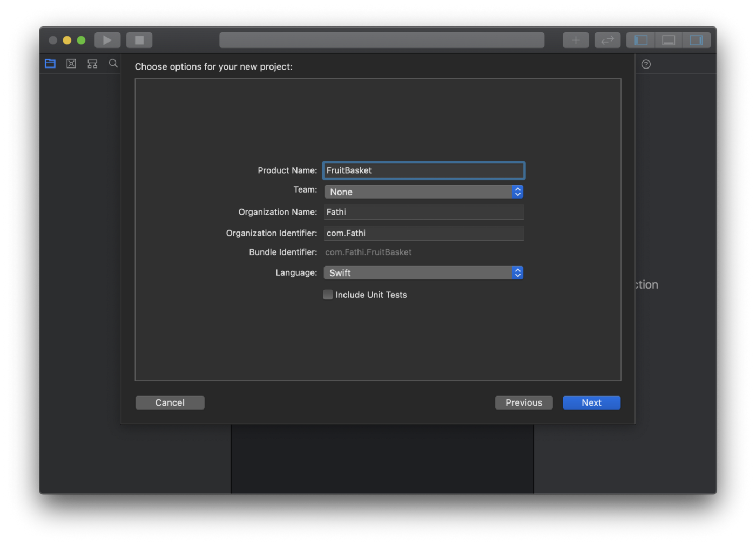Show the bottom debug area
The height and width of the screenshot is (546, 756).
(x=668, y=40)
